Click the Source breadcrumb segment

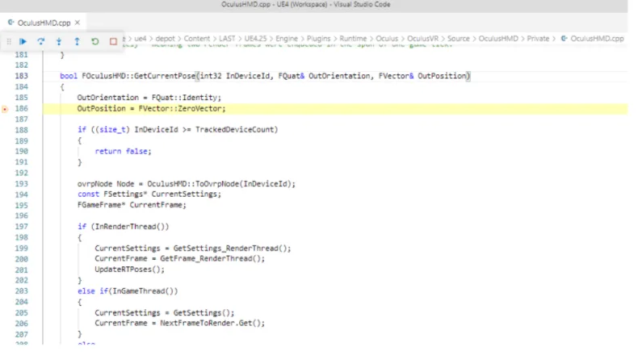pyautogui.click(x=458, y=39)
